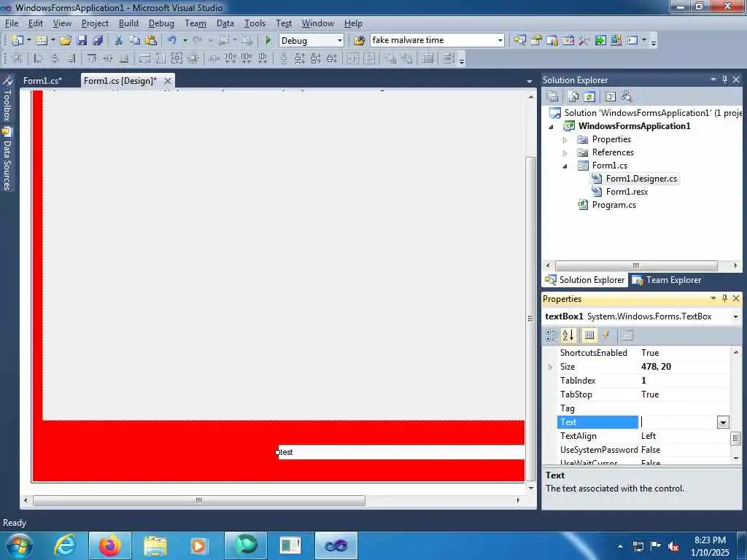Click the Save All icon
This screenshot has width=747, height=560.
tap(98, 41)
